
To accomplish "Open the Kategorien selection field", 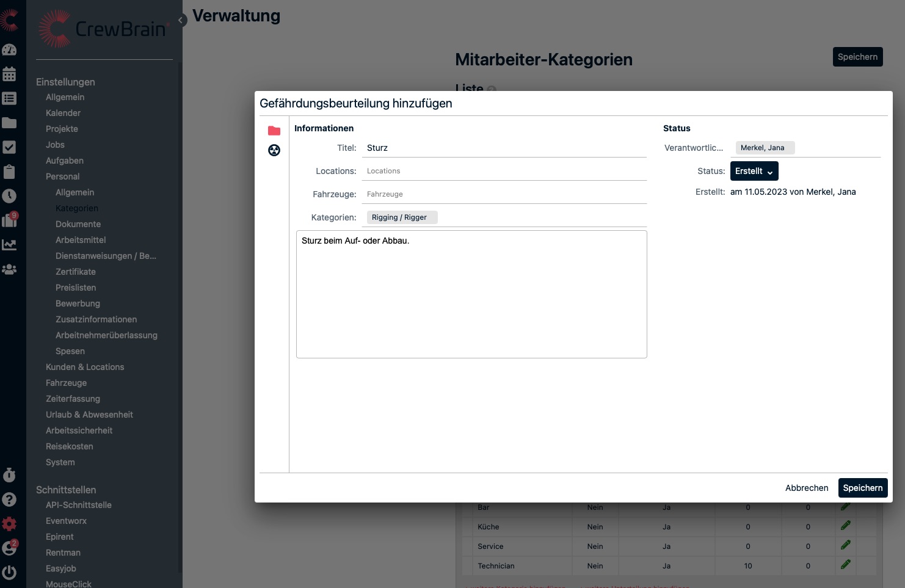I will point(537,217).
